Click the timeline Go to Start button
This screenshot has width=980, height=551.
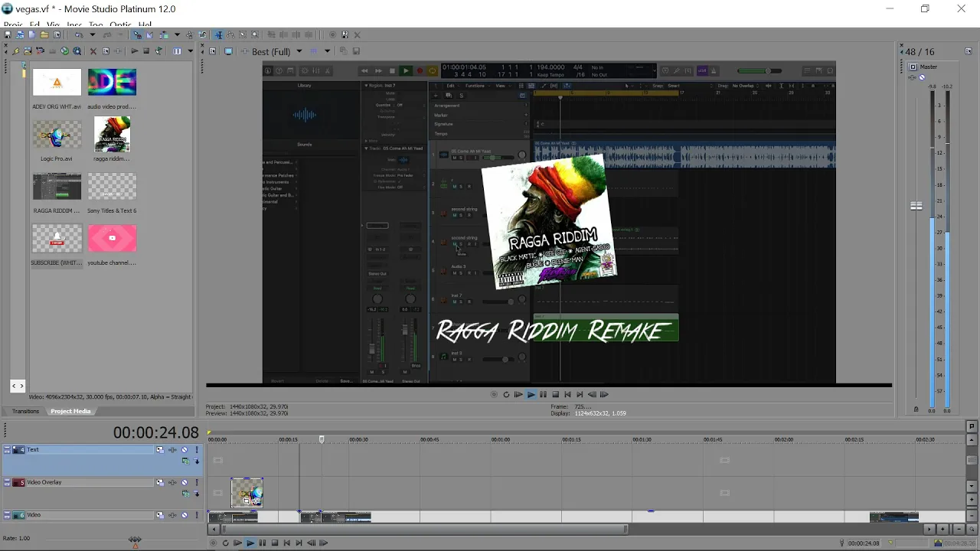[286, 543]
